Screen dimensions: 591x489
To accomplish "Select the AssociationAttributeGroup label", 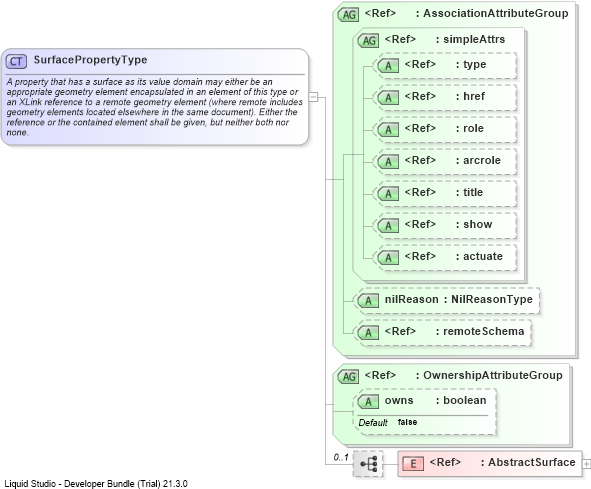I will [496, 13].
